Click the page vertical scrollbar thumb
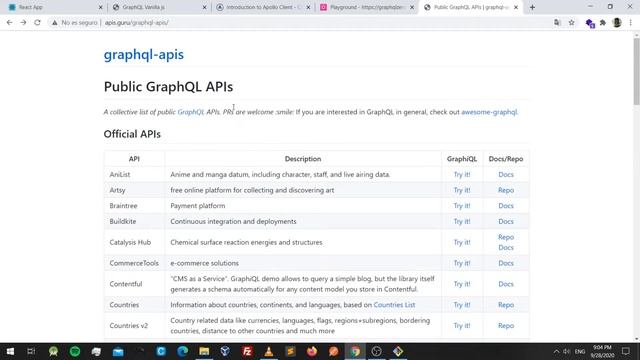This screenshot has height=360, width=640. click(636, 71)
